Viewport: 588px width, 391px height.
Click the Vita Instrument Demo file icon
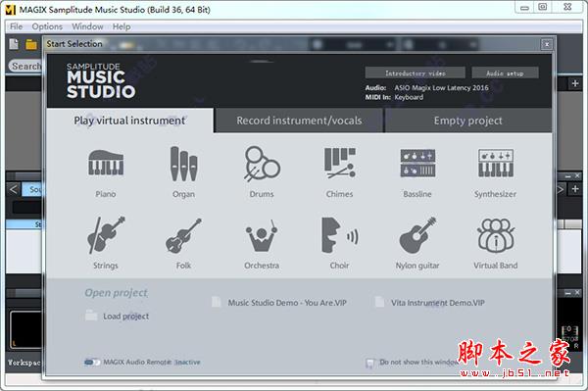(379, 302)
